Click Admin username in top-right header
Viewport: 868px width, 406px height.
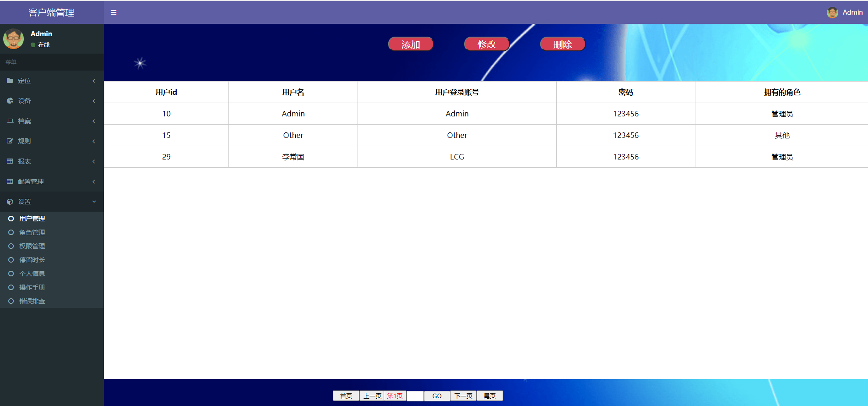click(x=852, y=12)
